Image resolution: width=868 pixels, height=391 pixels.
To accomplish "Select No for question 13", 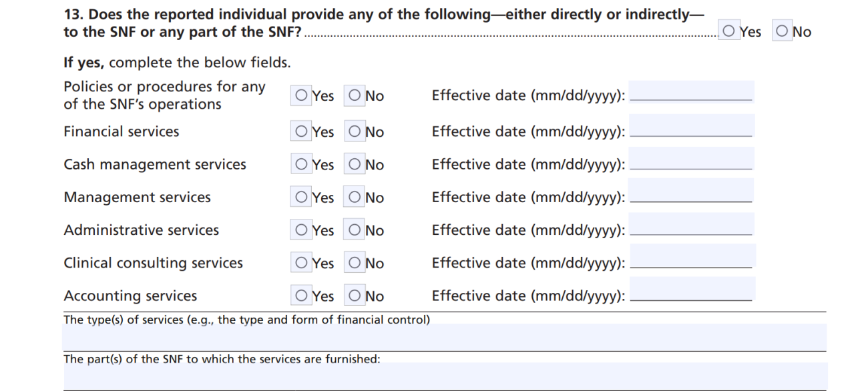I will click(782, 30).
